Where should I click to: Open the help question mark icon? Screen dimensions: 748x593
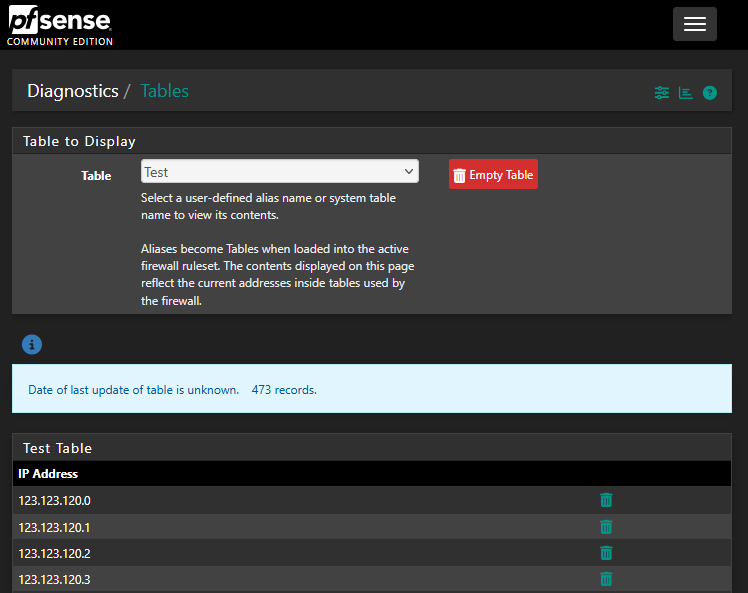(x=710, y=93)
